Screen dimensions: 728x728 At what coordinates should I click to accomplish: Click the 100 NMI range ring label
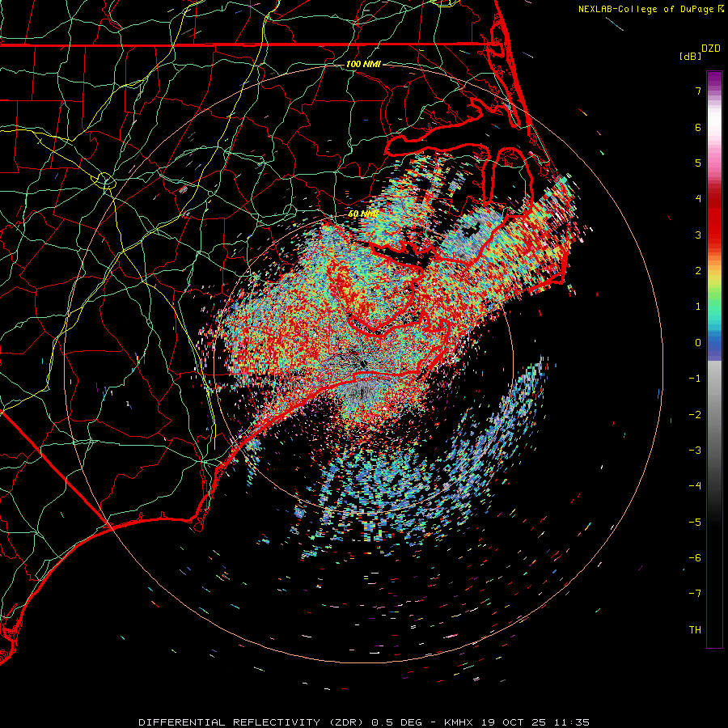tap(363, 64)
